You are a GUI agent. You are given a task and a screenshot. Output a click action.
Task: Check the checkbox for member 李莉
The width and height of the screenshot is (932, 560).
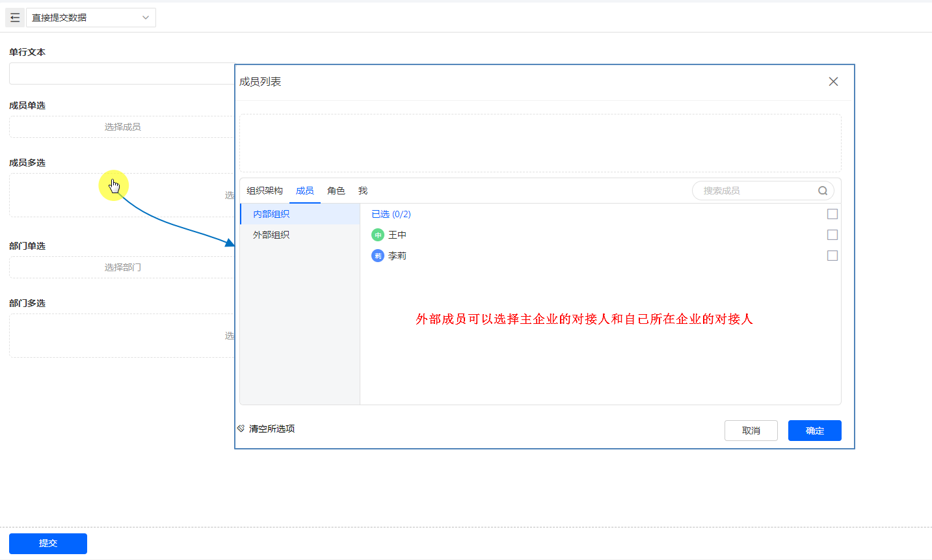click(832, 256)
